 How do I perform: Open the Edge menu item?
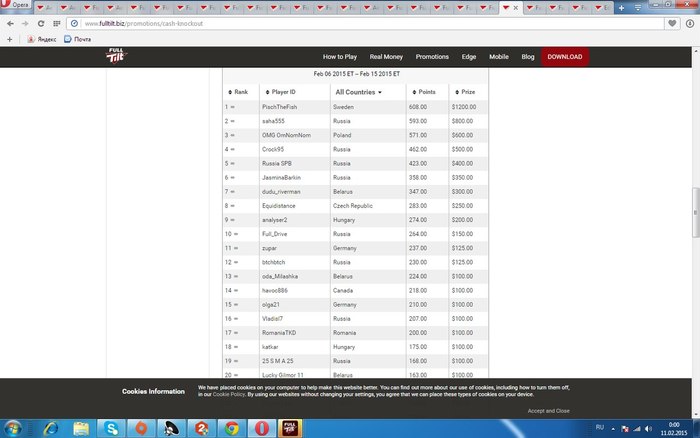469,57
